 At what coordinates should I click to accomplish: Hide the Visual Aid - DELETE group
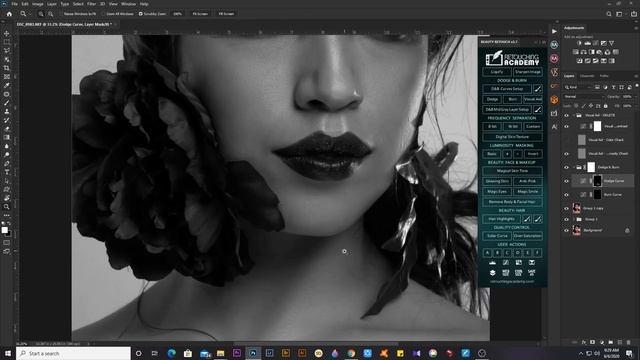(x=566, y=116)
